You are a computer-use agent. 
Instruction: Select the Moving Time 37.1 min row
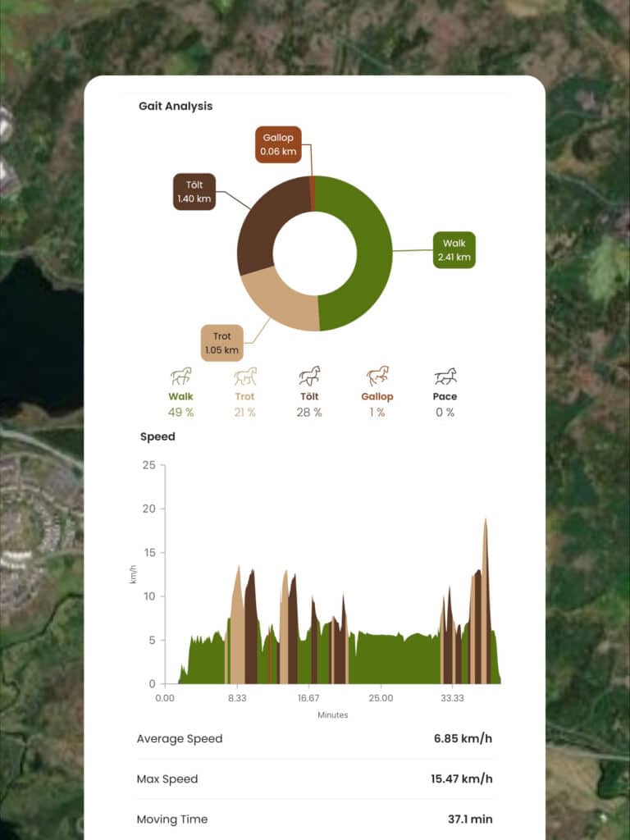(x=314, y=819)
